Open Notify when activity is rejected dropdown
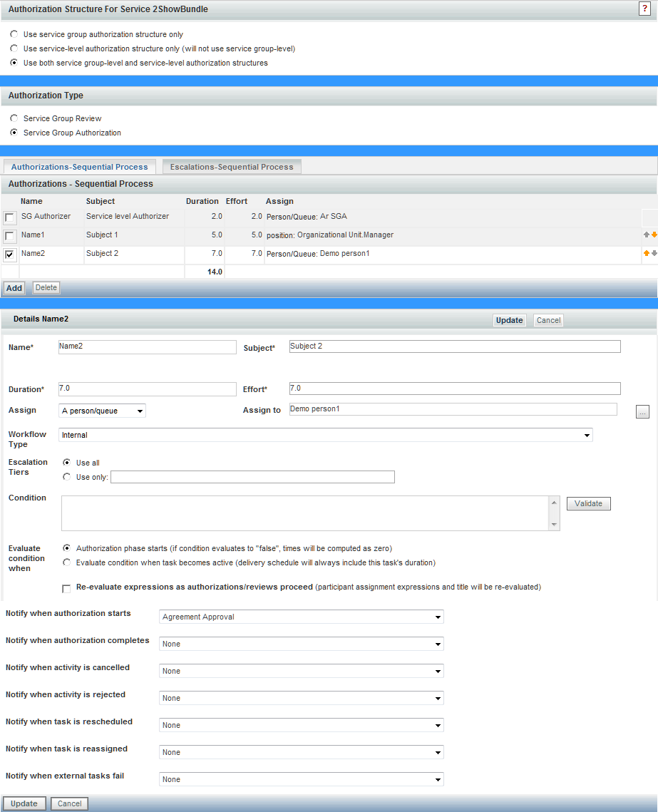658x812 pixels. [302, 698]
